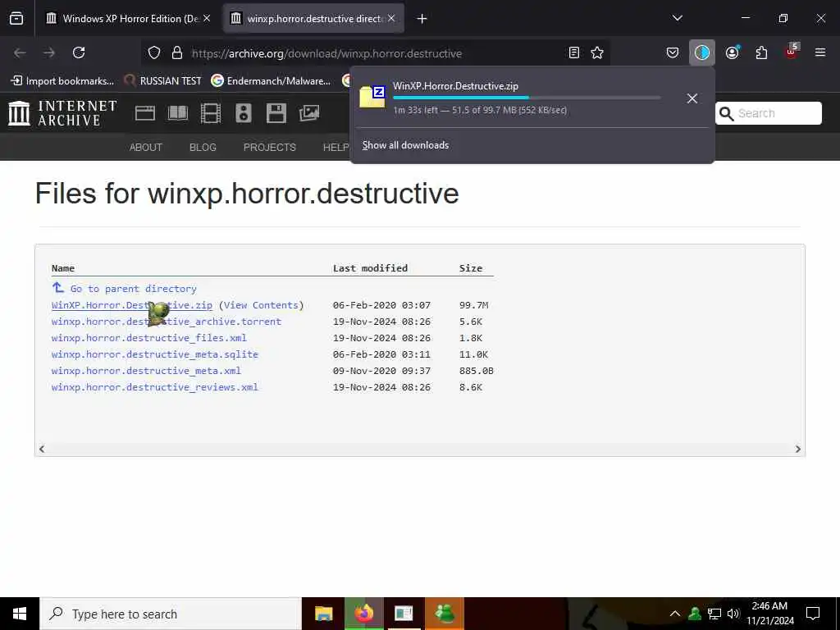Open the taskbar clock and date
Viewport: 840px width, 630px height.
click(x=769, y=614)
